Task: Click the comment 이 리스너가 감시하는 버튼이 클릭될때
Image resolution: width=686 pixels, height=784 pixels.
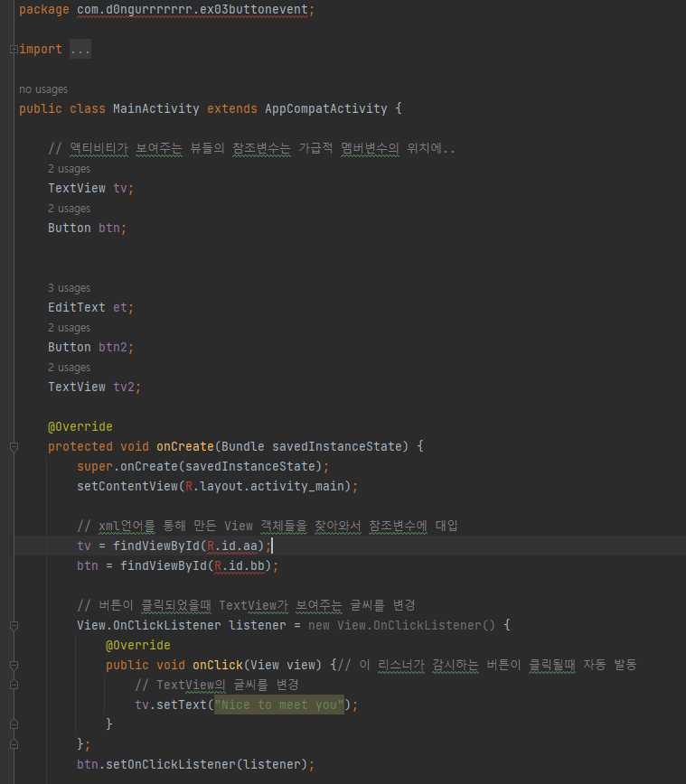Action: click(x=487, y=665)
